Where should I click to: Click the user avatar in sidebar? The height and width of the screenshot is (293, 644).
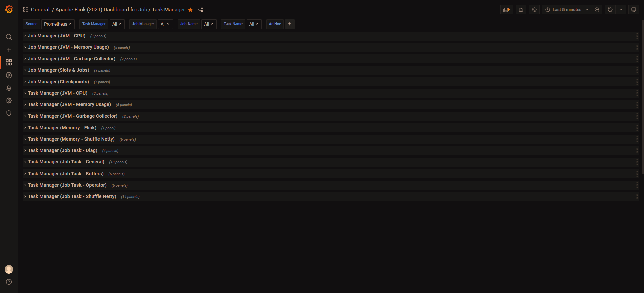[x=9, y=269]
